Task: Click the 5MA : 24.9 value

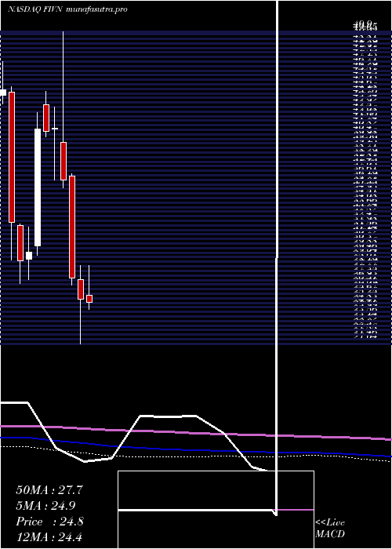Action: point(45,506)
